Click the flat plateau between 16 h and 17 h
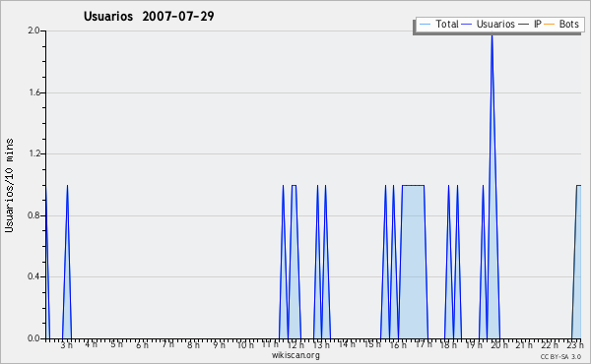This screenshot has height=364, width=591. point(413,185)
